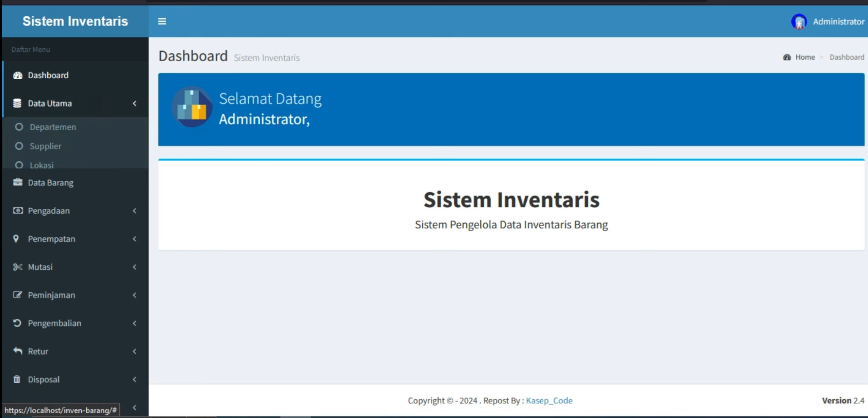Expand the Pengadaan chevron
868x418 pixels.
(134, 211)
